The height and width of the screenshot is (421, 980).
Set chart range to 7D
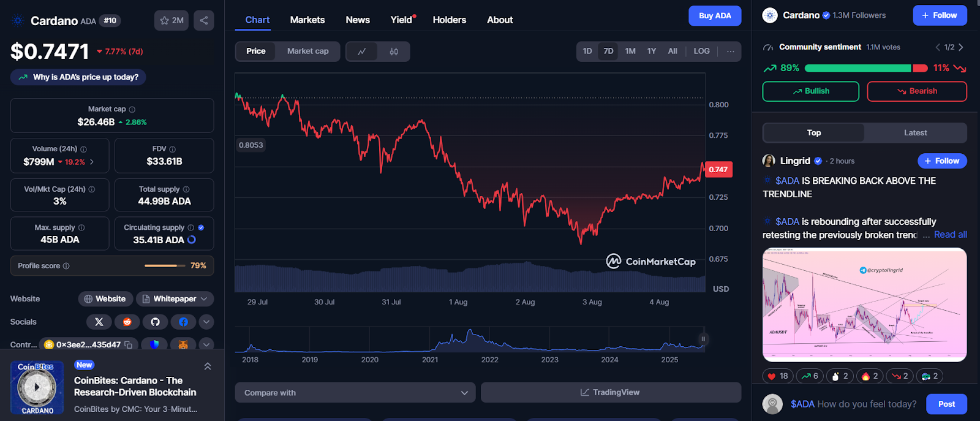coord(608,51)
